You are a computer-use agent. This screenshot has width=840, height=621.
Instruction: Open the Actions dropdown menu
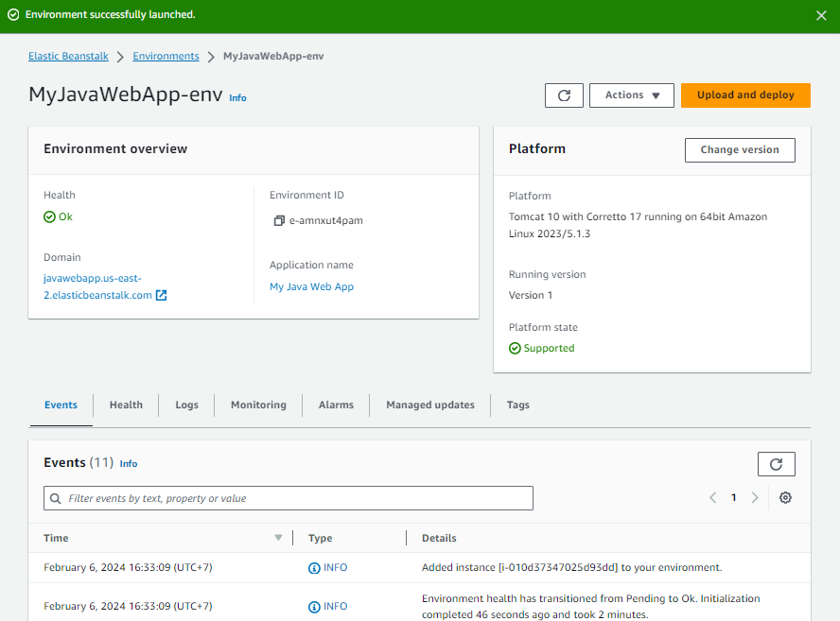tap(632, 95)
